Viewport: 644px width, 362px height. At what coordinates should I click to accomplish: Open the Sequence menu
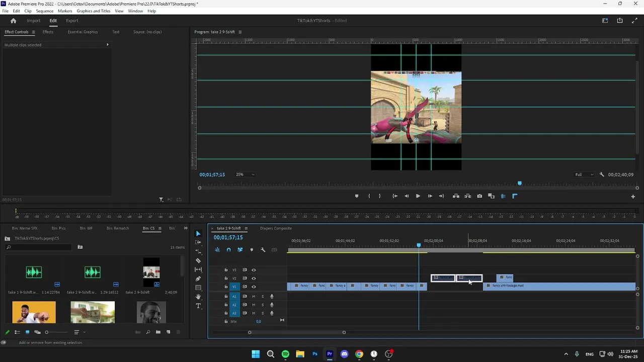tap(45, 11)
